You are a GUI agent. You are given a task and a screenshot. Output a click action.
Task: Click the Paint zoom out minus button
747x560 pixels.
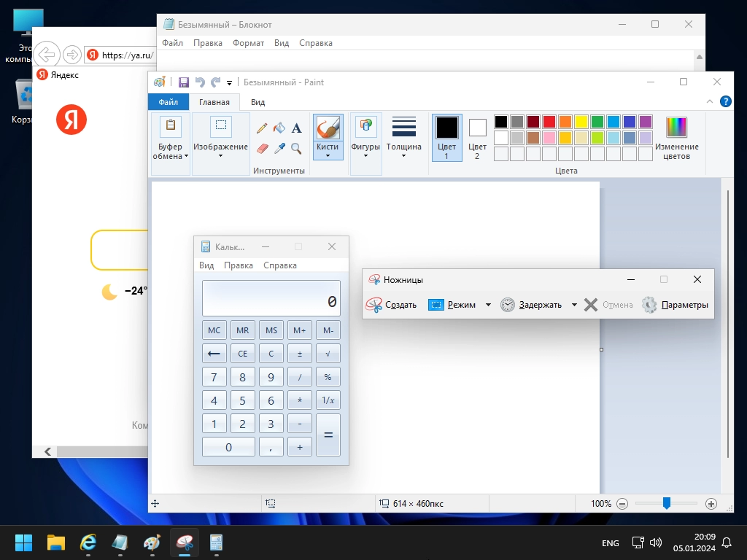pyautogui.click(x=622, y=504)
